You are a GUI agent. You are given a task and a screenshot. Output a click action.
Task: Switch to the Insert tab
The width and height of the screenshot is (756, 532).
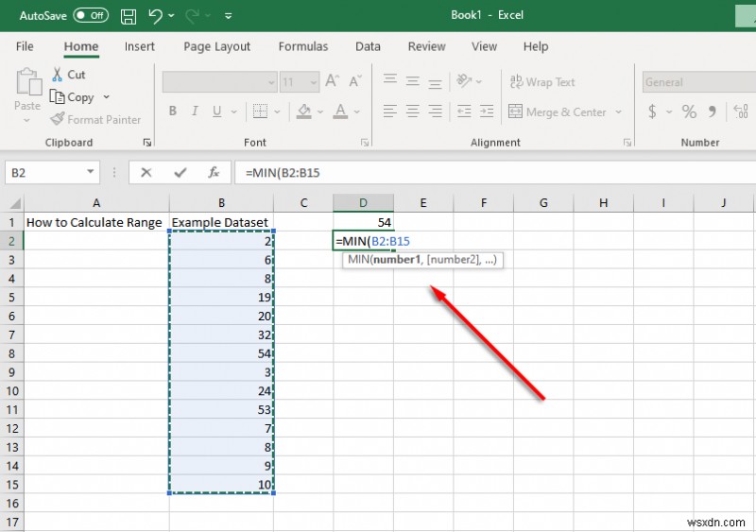tap(139, 47)
